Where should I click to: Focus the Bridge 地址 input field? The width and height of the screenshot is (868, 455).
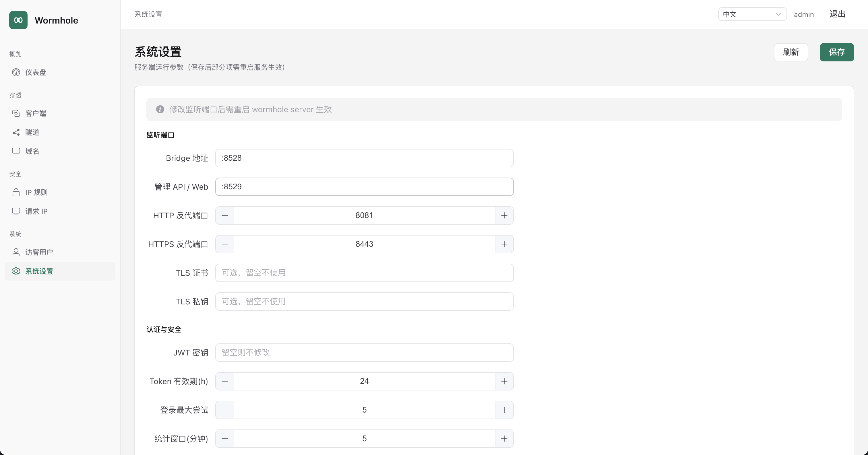click(x=364, y=158)
